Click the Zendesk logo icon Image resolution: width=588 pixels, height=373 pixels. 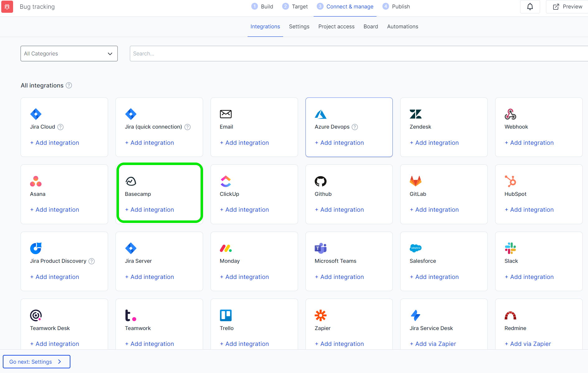pos(415,114)
